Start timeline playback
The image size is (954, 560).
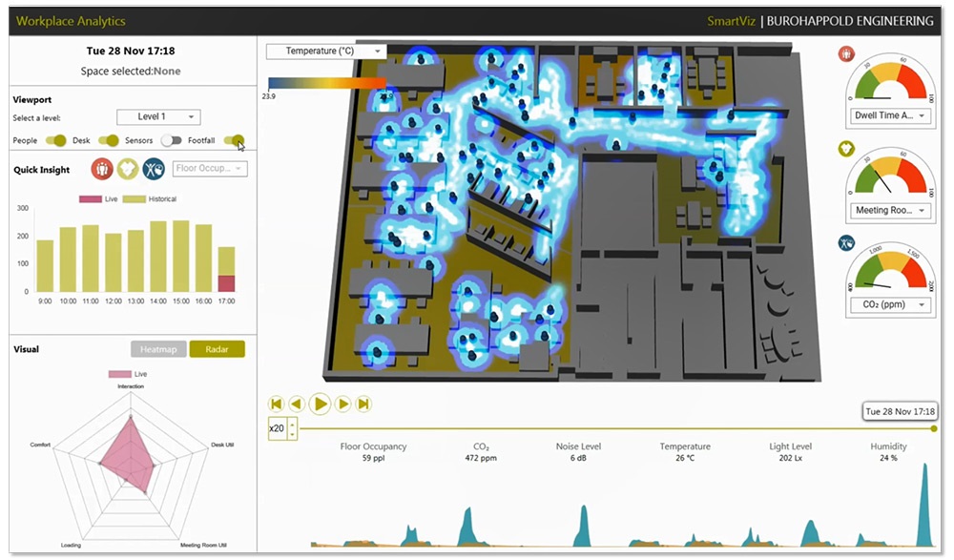[320, 404]
